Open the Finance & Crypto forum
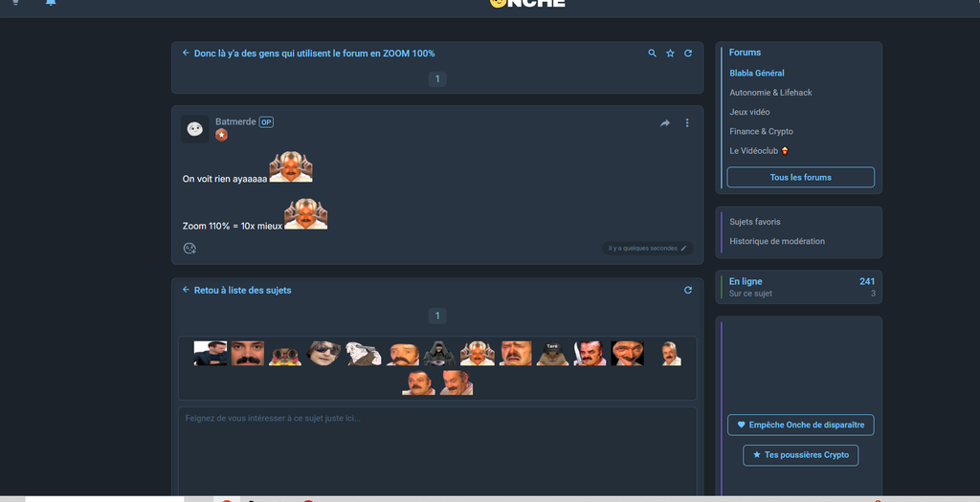This screenshot has height=502, width=980. tap(761, 131)
